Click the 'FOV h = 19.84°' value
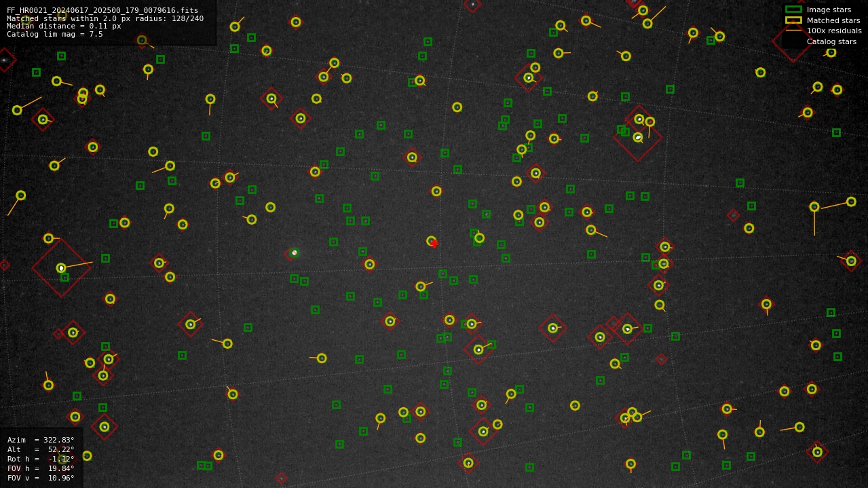Screen dimensions: 868x488 point(41,469)
